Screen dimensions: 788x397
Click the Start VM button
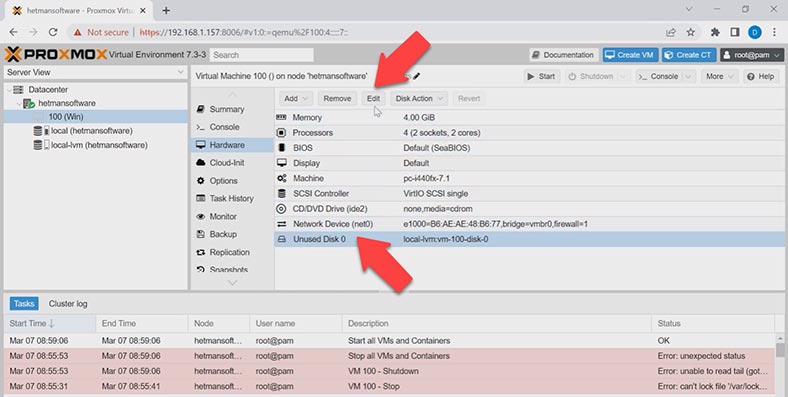point(541,76)
